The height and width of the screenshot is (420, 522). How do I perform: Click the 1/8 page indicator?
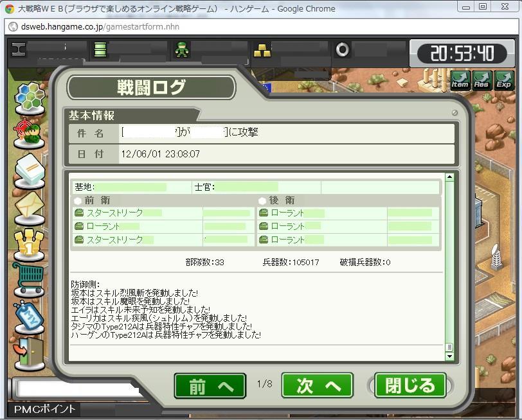[265, 384]
